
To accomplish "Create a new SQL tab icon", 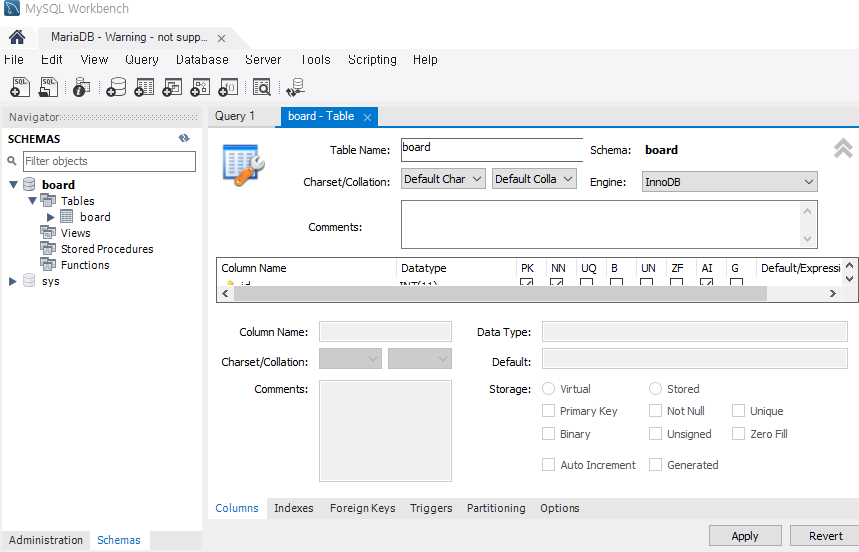I will tap(20, 87).
